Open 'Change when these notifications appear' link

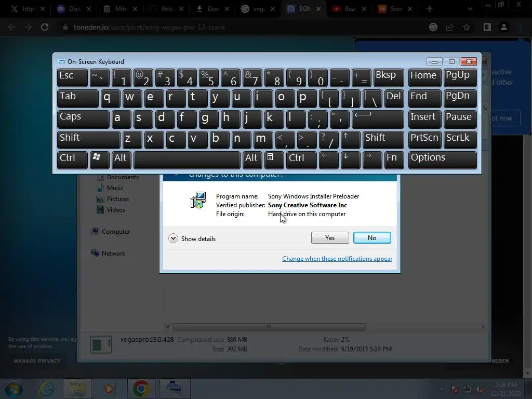coord(337,259)
